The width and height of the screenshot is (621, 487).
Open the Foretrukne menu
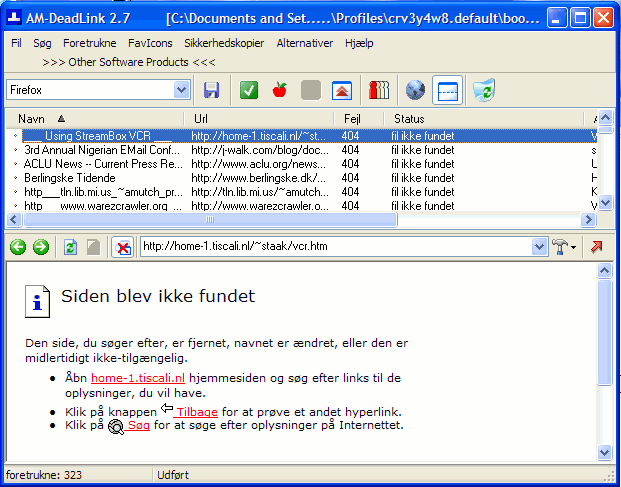[x=90, y=43]
